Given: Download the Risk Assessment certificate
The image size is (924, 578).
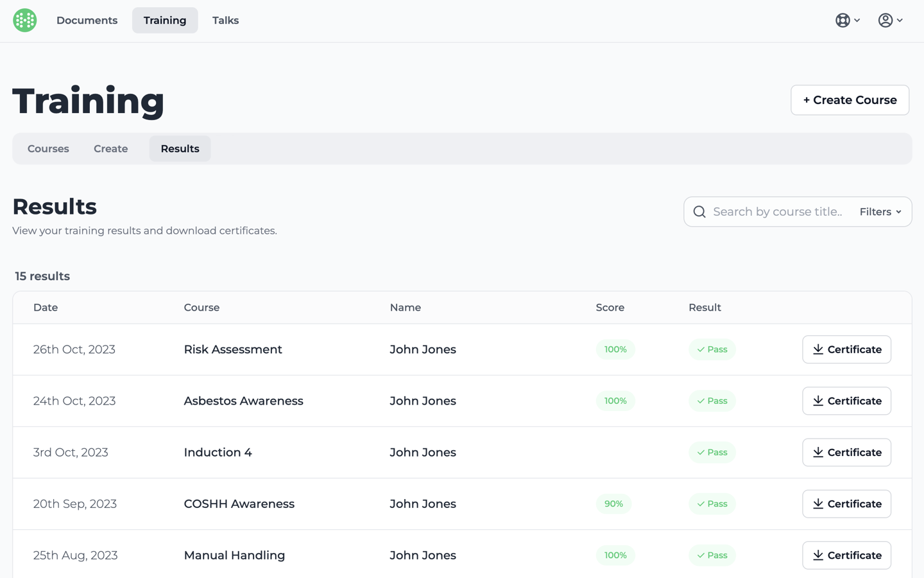Looking at the screenshot, I should pyautogui.click(x=846, y=349).
